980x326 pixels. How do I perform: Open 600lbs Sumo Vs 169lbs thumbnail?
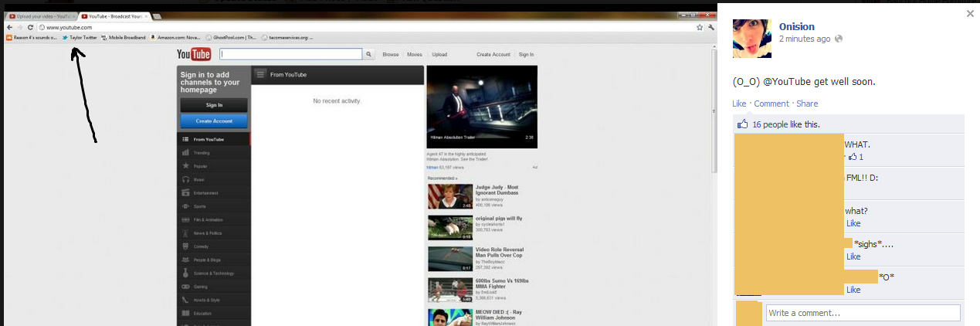(x=450, y=290)
